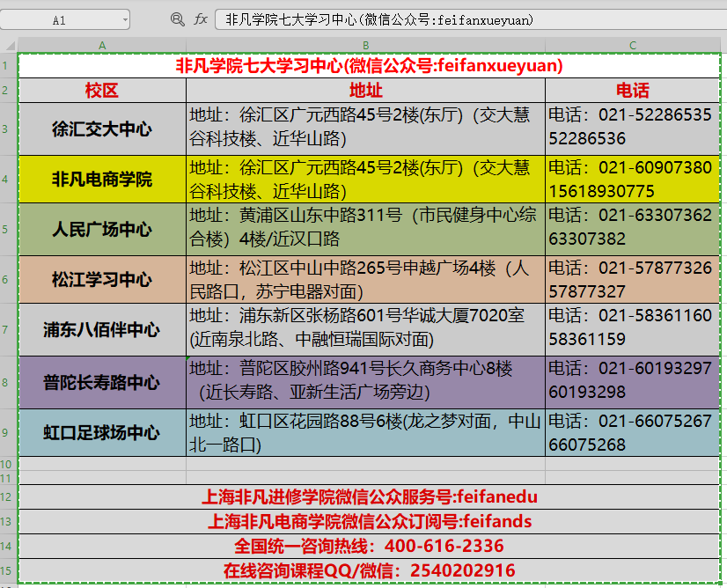This screenshot has width=727, height=588.
Task: Select column C header
Action: (x=633, y=46)
